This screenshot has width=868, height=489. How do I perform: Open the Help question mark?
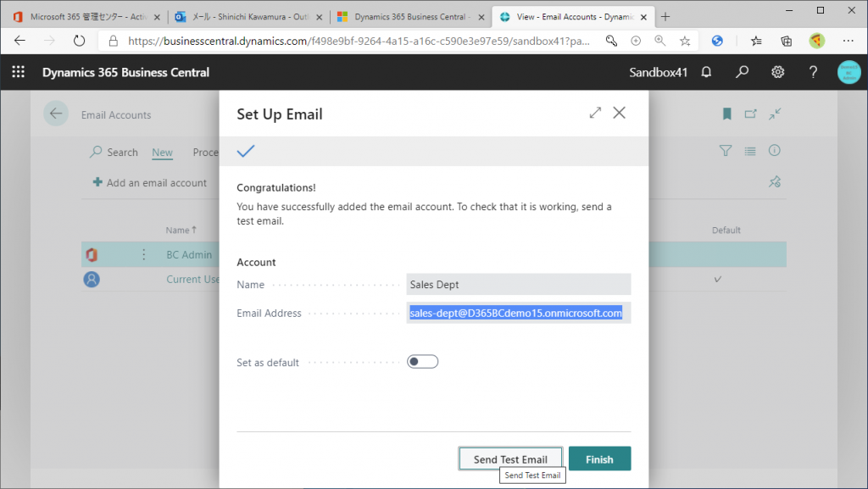click(813, 72)
